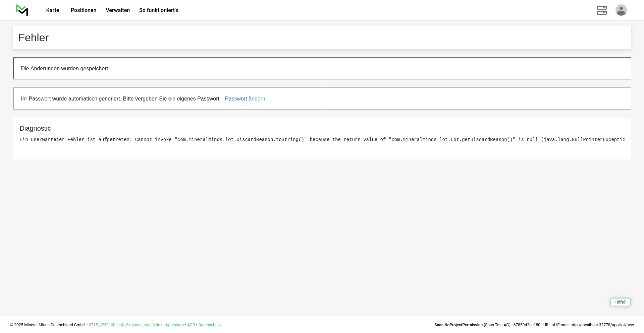Open the stacked server list icon
This screenshot has width=644, height=333.
click(x=601, y=10)
